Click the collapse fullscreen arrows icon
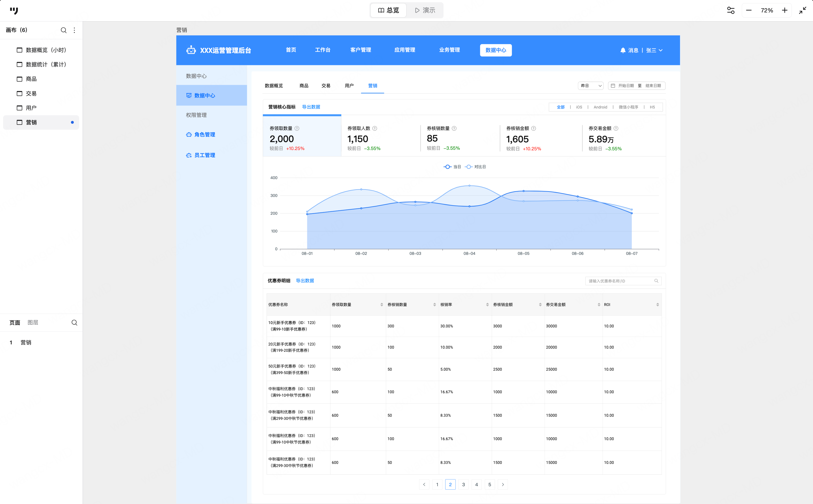Screen dimensions: 813x504 pyautogui.click(x=803, y=10)
